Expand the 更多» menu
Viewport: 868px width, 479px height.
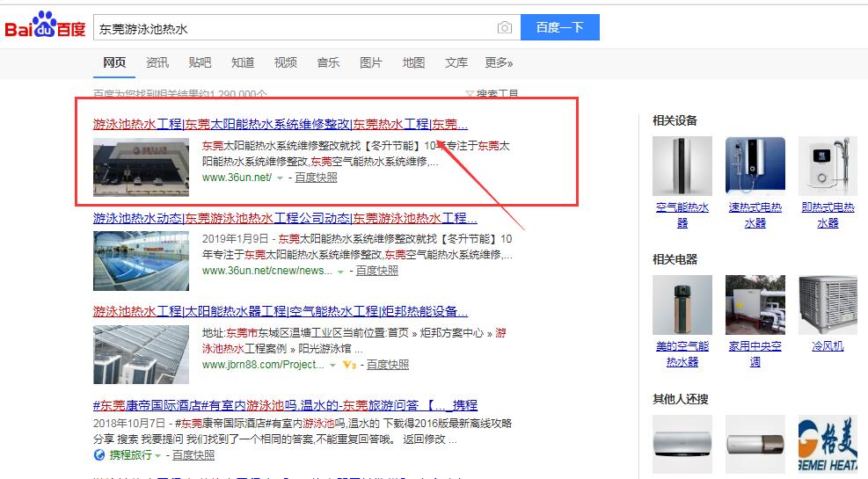coord(499,62)
